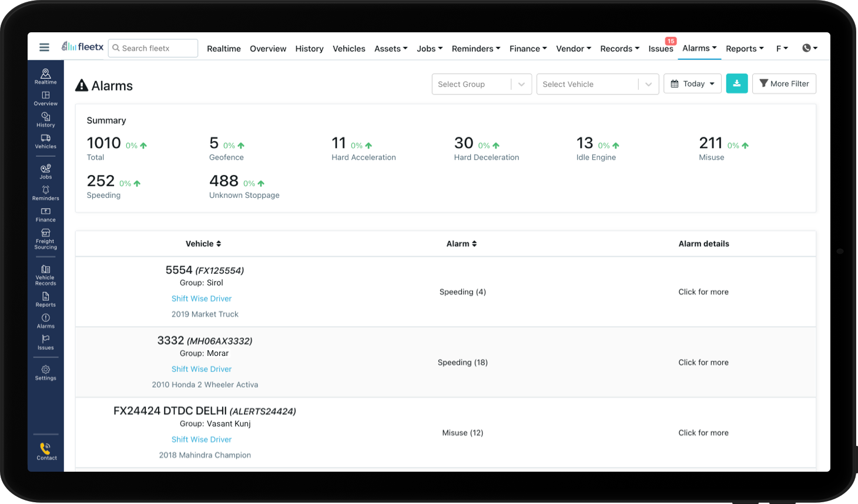Click the More Filter button

point(784,83)
